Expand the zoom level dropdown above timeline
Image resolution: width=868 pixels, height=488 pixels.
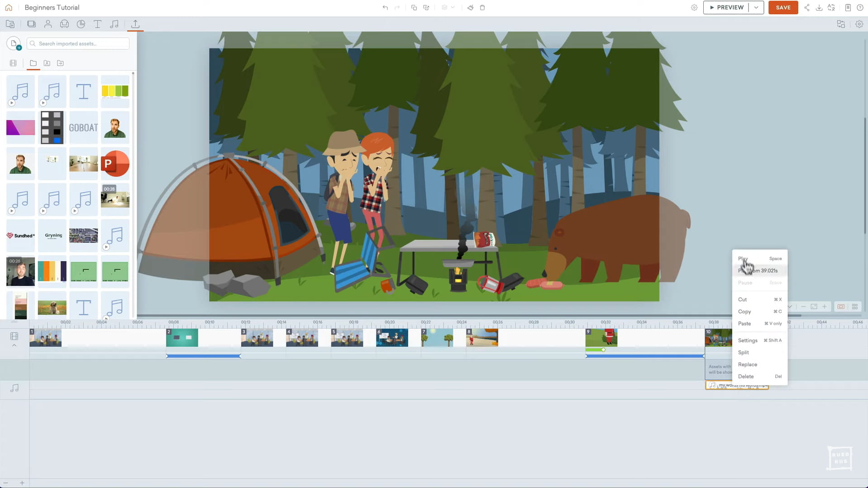point(790,306)
